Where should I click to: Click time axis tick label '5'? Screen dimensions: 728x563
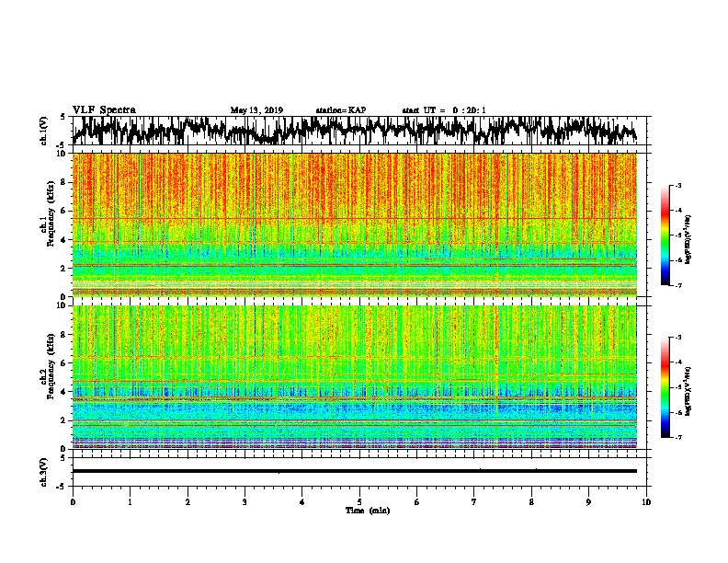(x=359, y=502)
